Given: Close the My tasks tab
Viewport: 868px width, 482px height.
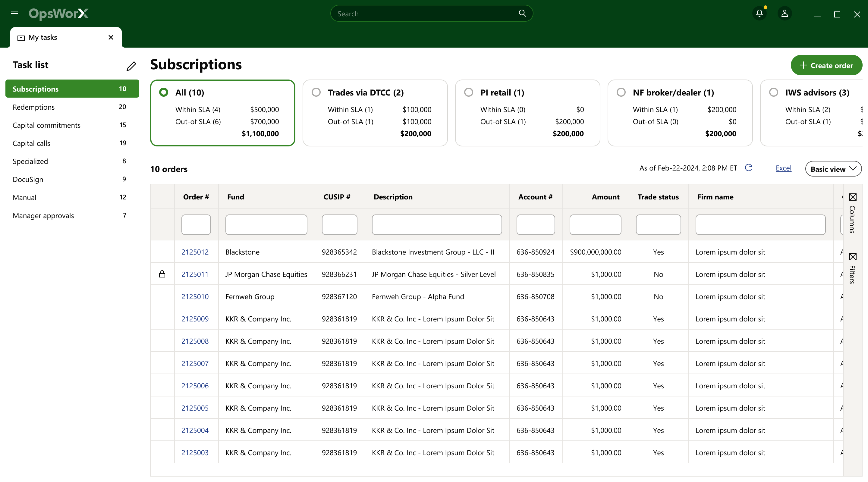Looking at the screenshot, I should 111,37.
